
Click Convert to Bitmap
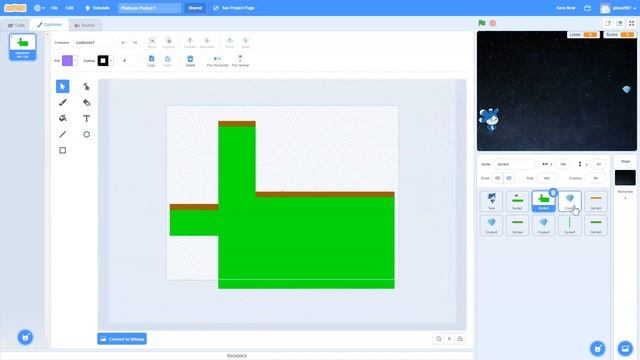click(x=122, y=339)
